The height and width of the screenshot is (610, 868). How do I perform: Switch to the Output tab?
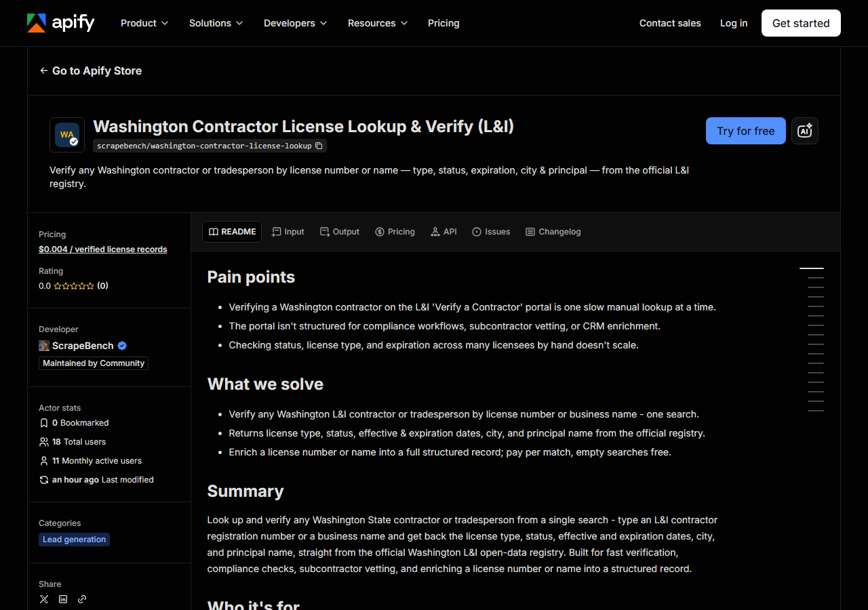(x=340, y=232)
